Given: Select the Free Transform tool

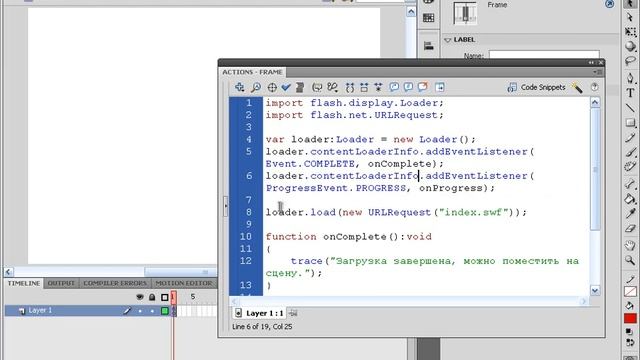Looking at the screenshot, I should coord(630,32).
